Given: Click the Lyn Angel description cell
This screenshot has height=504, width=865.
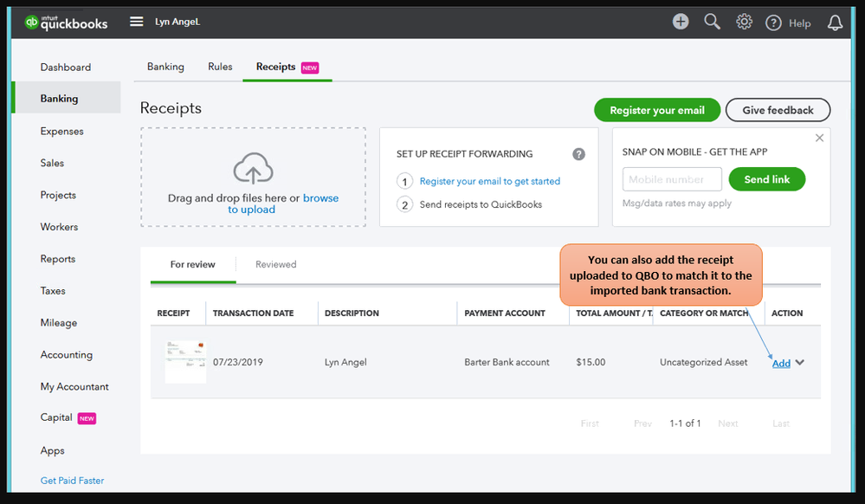Looking at the screenshot, I should tap(345, 362).
